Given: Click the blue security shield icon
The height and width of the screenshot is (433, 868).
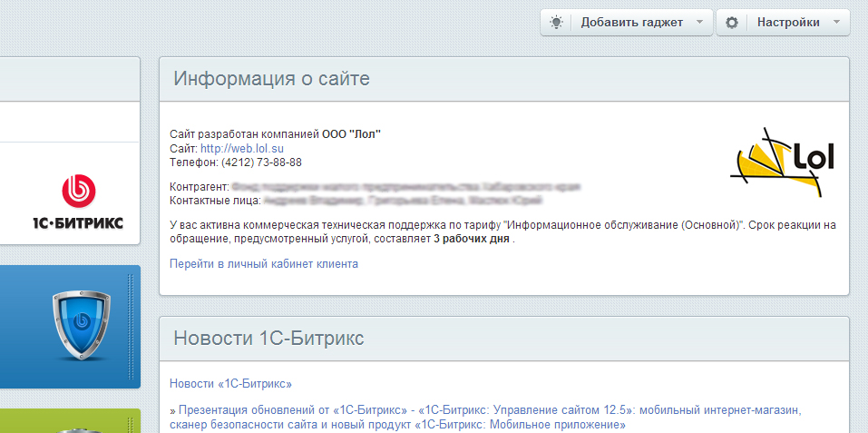Looking at the screenshot, I should pyautogui.click(x=81, y=325).
